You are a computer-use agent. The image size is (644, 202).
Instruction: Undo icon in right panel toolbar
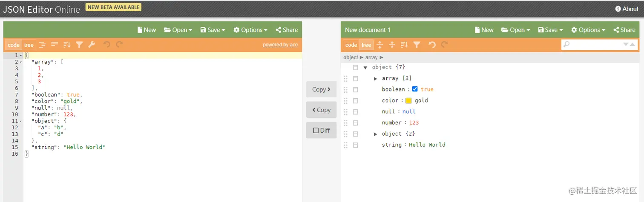coord(432,45)
